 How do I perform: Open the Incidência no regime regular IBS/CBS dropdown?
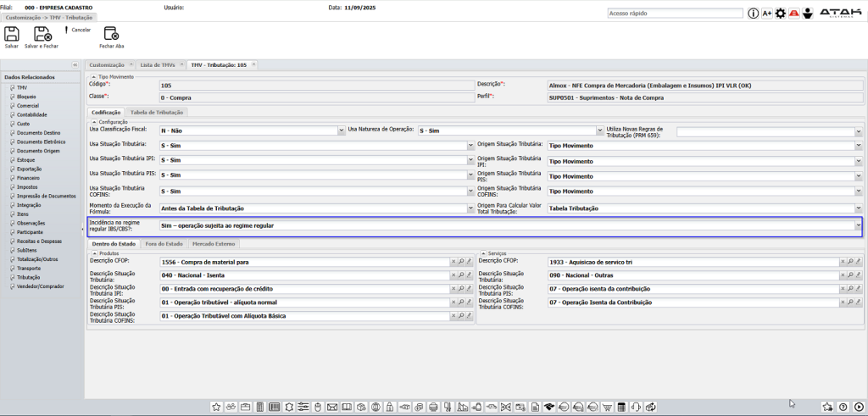coord(858,226)
